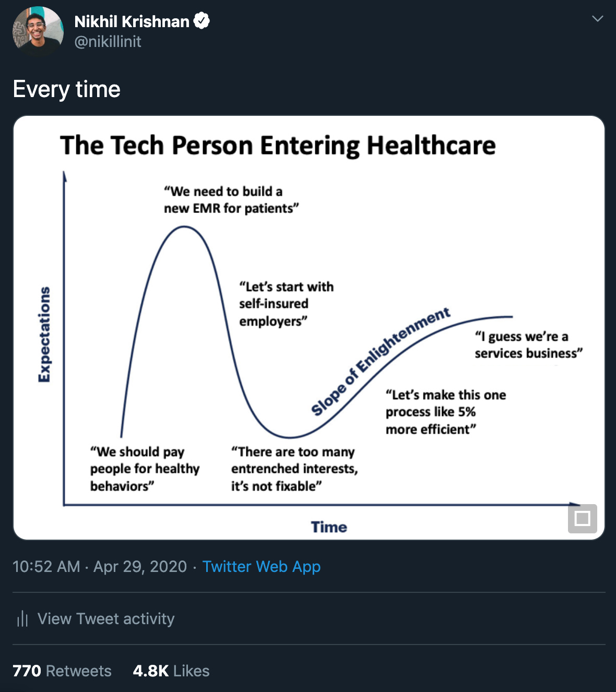This screenshot has height=692, width=616.
Task: Click Nikhil Krishnan's profile avatar photo
Action: [x=38, y=31]
